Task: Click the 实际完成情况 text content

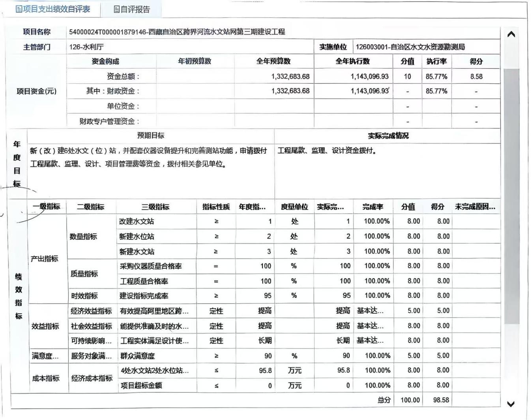Action: coord(327,151)
